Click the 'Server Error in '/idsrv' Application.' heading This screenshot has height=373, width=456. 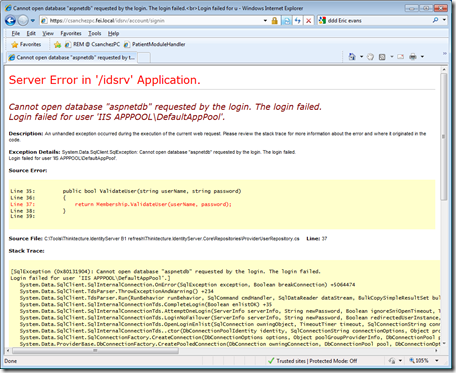[105, 80]
